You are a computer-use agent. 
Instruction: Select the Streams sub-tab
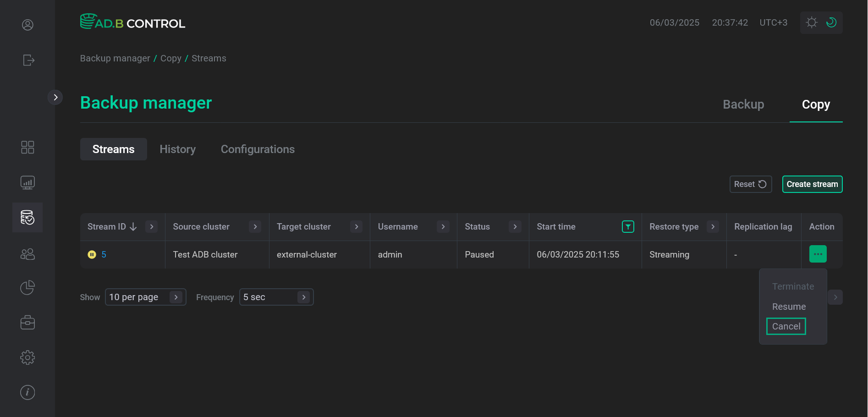tap(114, 149)
